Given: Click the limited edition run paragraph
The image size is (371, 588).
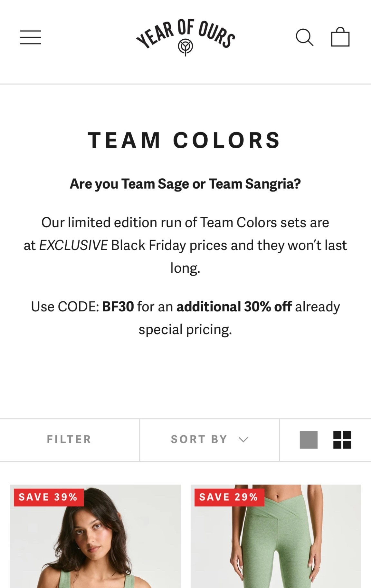Looking at the screenshot, I should click(185, 223).
